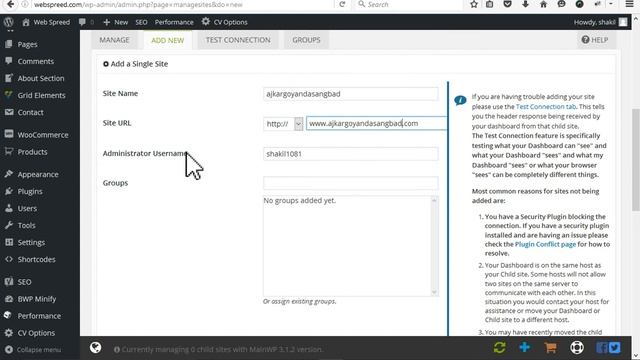
Task: Click the blue plus icon in footer
Action: (524, 347)
